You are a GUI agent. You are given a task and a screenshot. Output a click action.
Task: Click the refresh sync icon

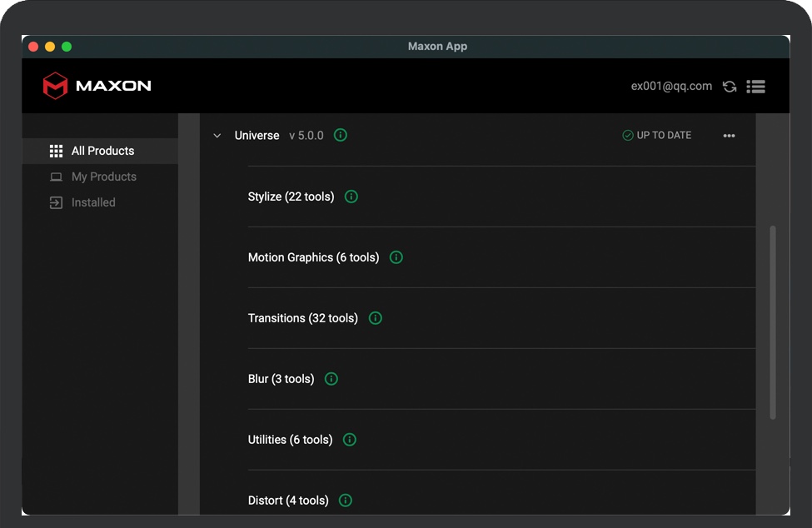click(730, 87)
